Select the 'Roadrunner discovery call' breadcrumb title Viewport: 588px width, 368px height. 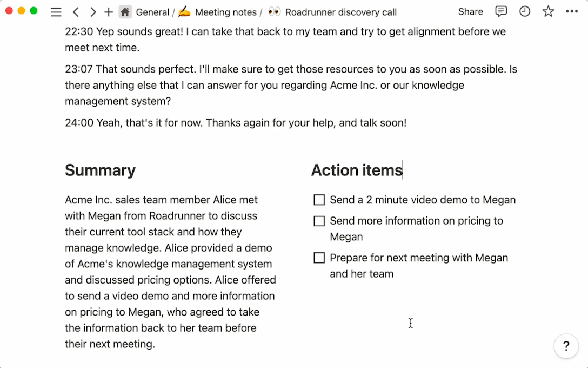tap(342, 12)
